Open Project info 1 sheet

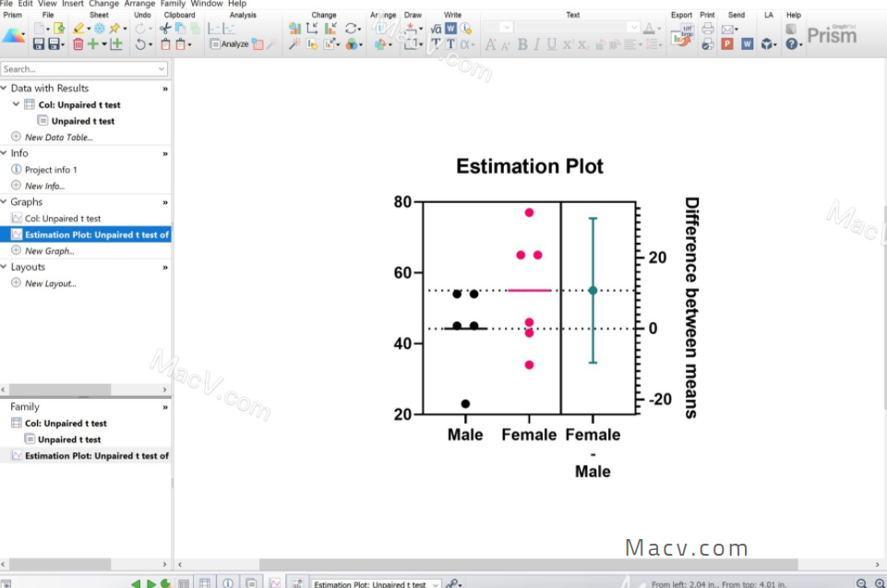[x=51, y=169]
